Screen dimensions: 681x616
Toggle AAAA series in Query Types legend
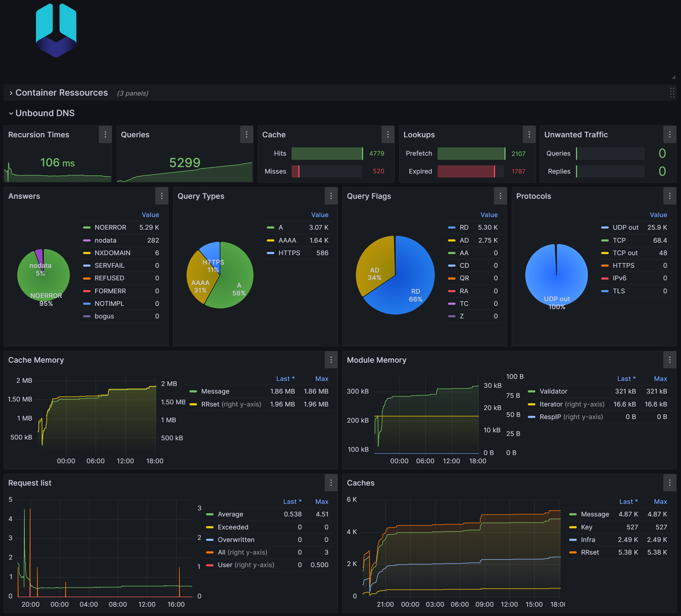287,240
